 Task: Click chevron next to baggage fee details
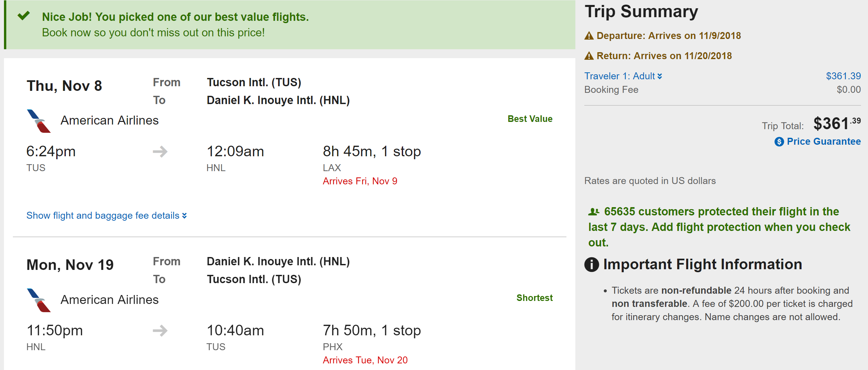[x=184, y=216]
